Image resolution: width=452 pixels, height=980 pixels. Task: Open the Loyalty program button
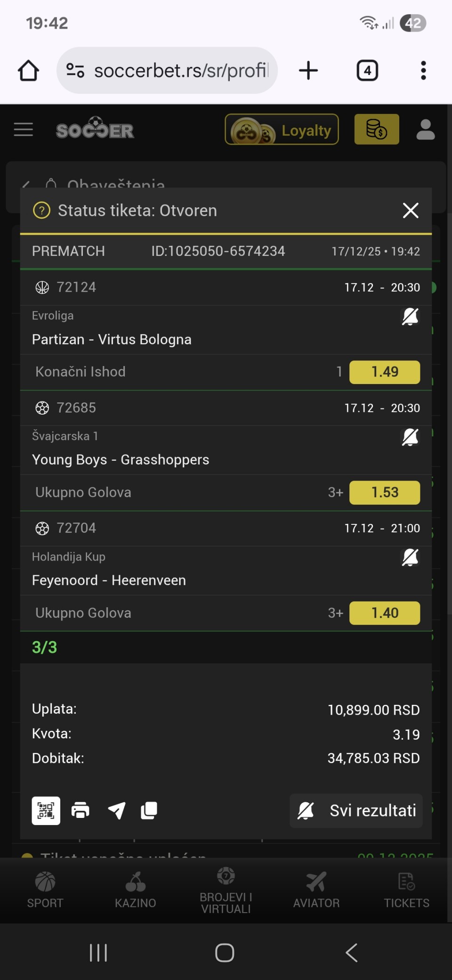pos(282,130)
